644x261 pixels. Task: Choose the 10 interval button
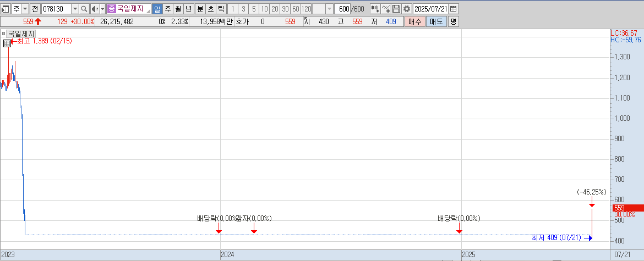(x=265, y=9)
